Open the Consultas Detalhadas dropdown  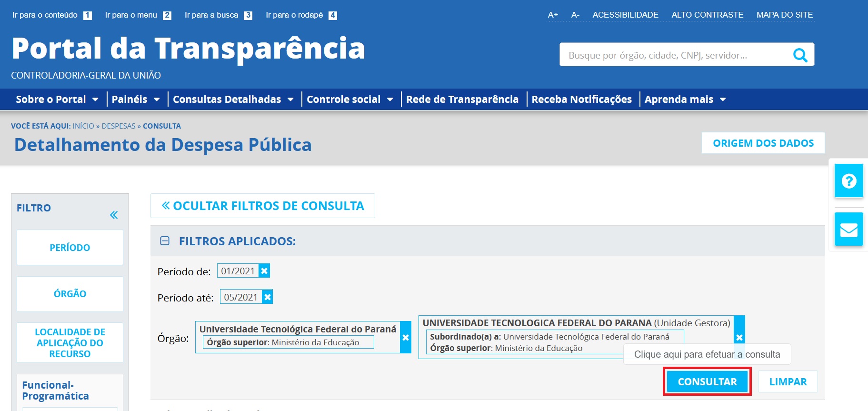pyautogui.click(x=233, y=100)
